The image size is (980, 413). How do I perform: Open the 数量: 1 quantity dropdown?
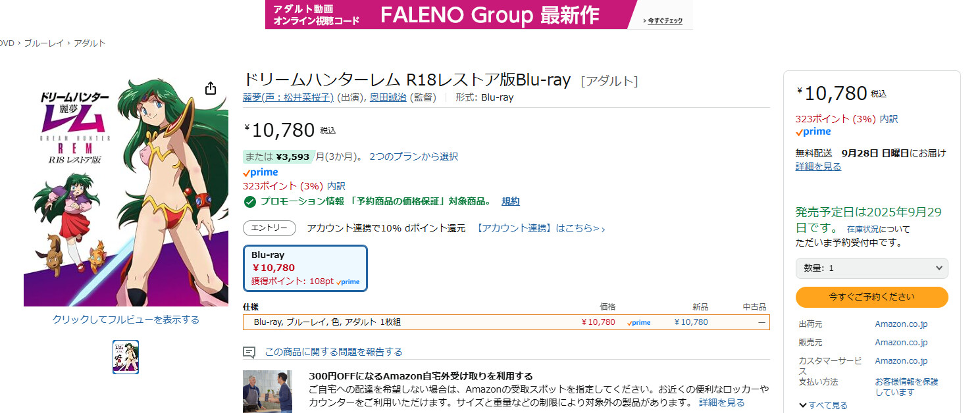tap(872, 268)
